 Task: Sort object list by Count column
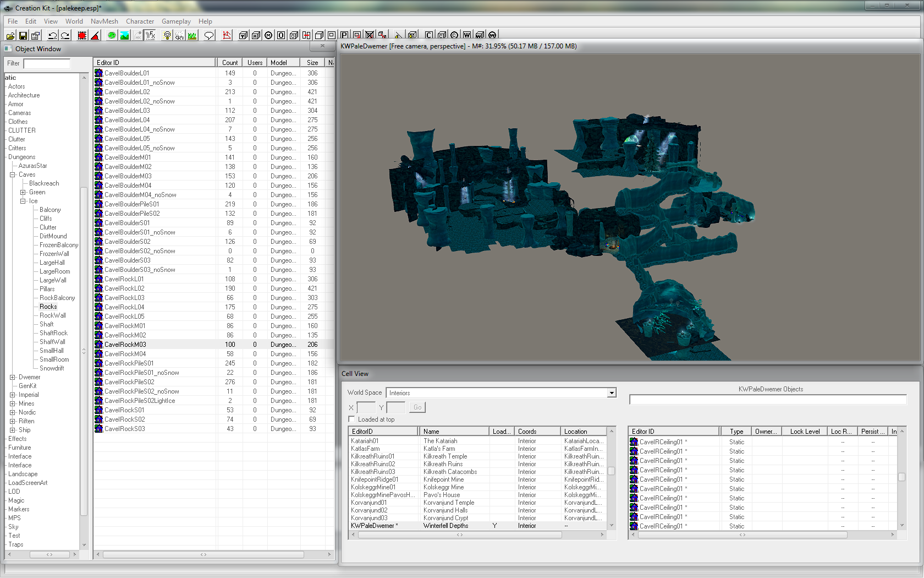coord(230,63)
